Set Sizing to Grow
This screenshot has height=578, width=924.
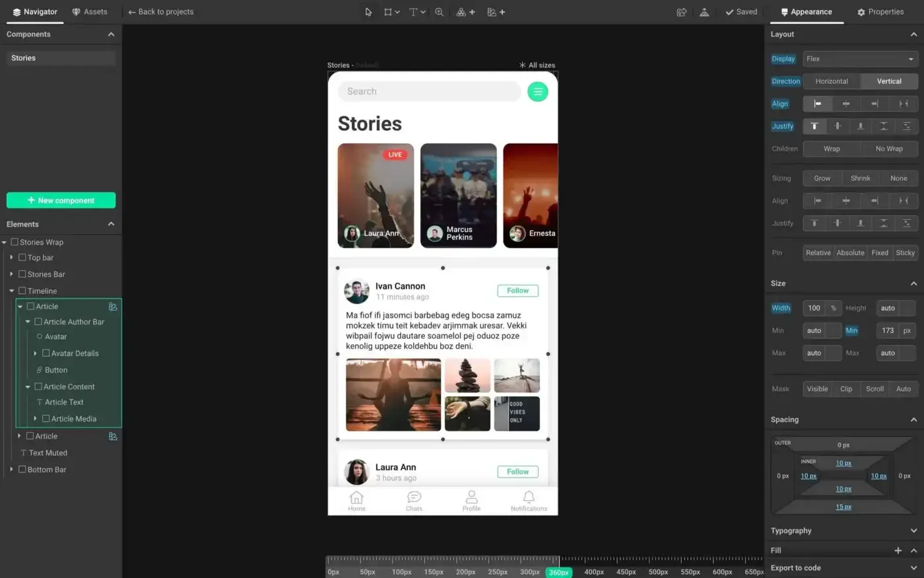coord(822,178)
